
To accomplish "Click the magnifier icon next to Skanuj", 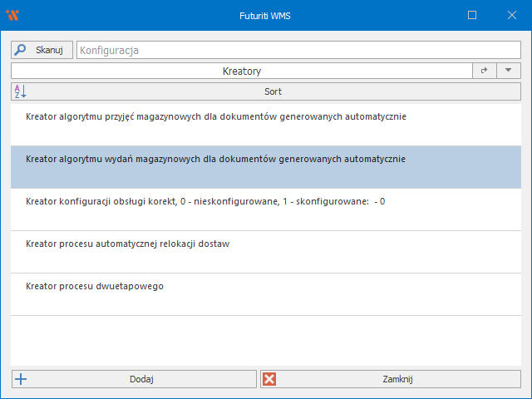I will coord(21,50).
